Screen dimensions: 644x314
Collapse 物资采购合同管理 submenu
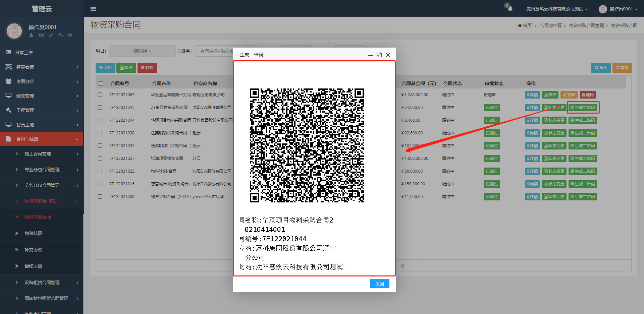click(42, 201)
